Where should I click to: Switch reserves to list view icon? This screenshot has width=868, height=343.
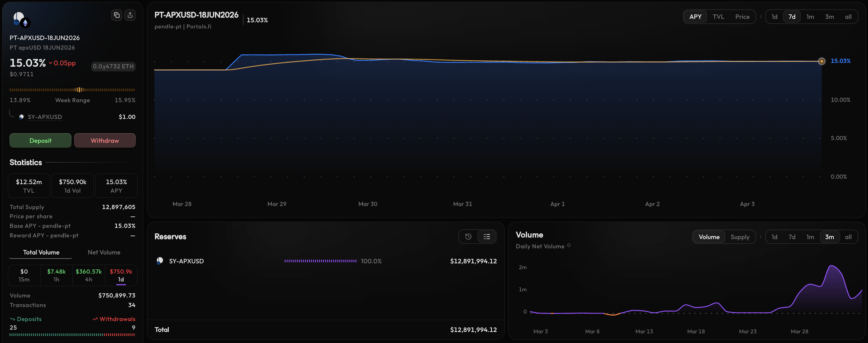point(487,237)
